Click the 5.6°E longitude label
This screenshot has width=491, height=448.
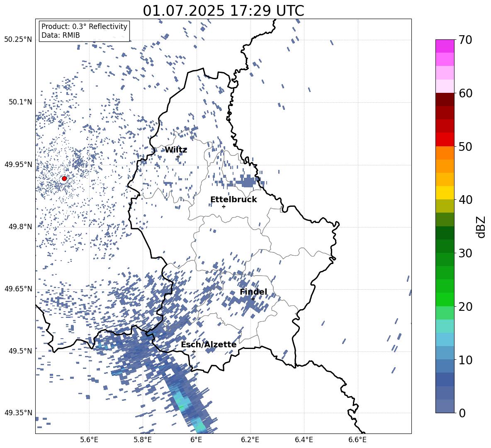tap(89, 440)
